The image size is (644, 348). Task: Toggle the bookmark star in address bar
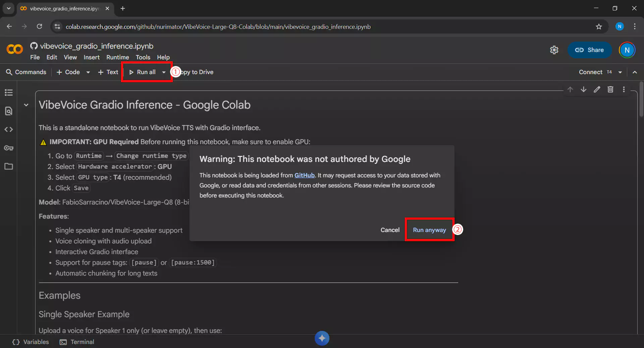coord(599,26)
